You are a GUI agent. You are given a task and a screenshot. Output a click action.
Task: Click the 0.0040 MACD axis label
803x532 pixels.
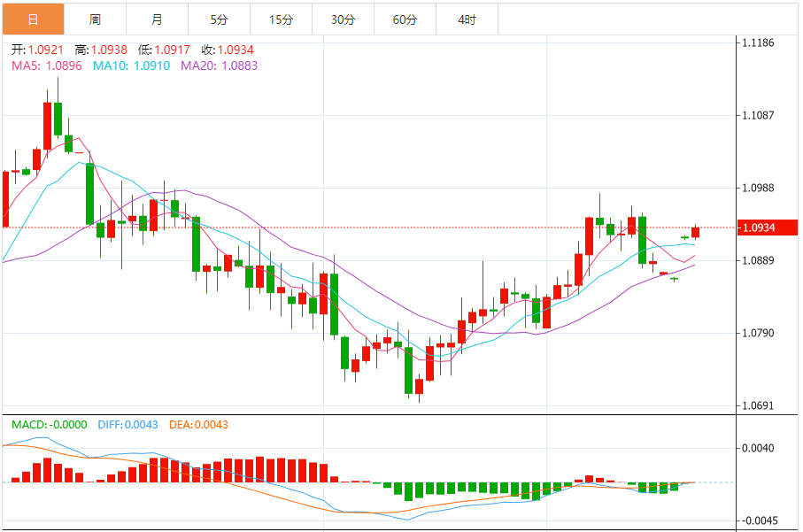tap(758, 448)
